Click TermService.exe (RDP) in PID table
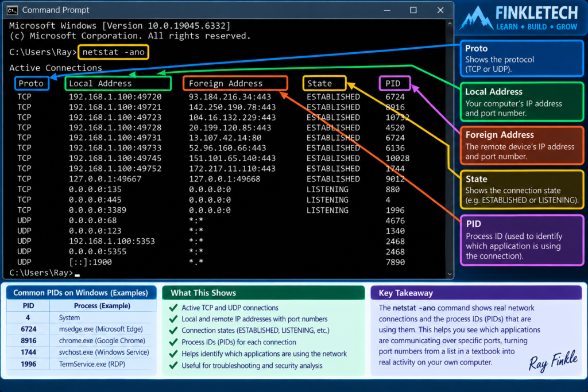The width and height of the screenshot is (588, 392). (92, 364)
